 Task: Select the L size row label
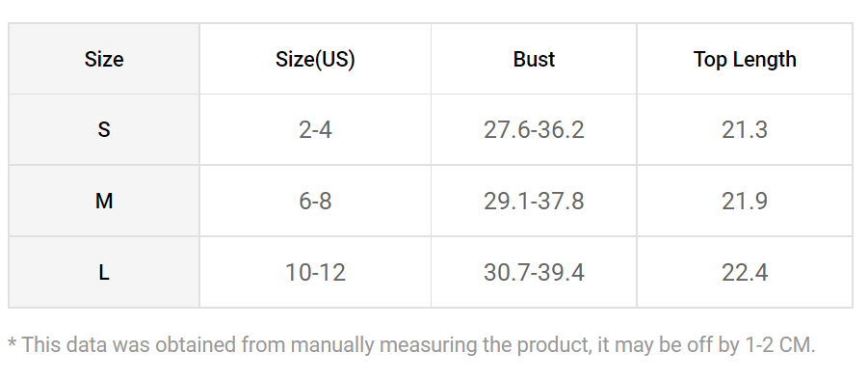pos(103,272)
